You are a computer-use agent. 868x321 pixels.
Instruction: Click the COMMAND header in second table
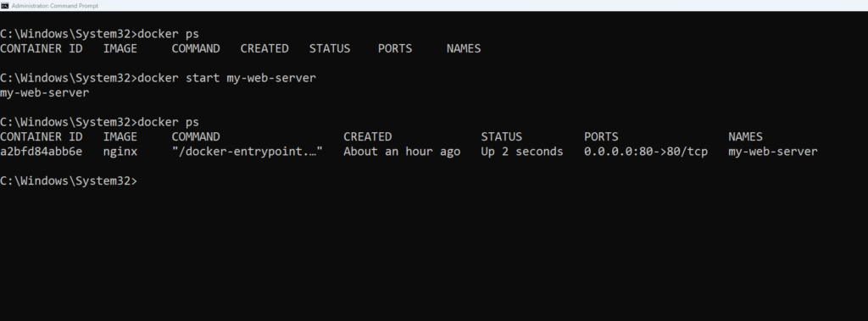tap(196, 136)
